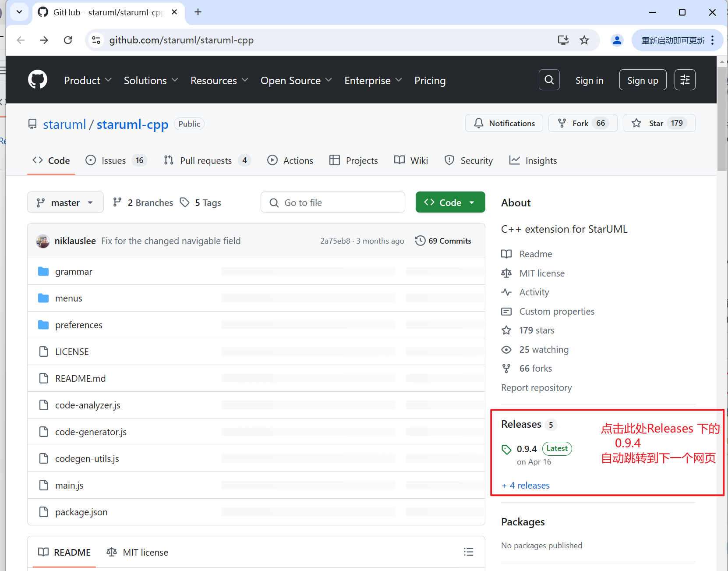Image resolution: width=728 pixels, height=571 pixels.
Task: Click the Notifications button
Action: (504, 123)
